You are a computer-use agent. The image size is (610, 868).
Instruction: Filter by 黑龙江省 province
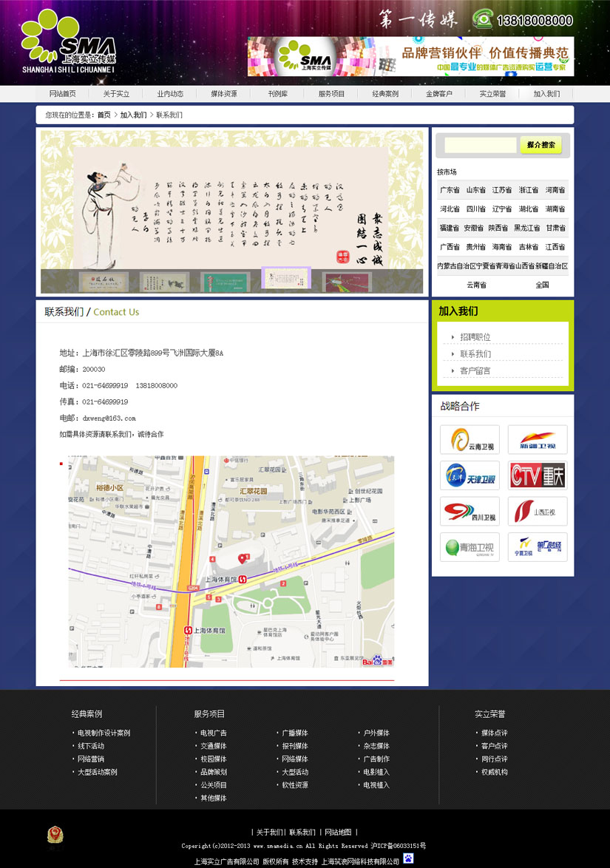(x=527, y=228)
